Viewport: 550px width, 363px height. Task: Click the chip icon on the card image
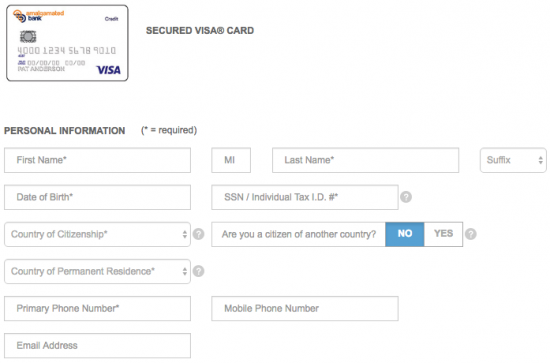28,36
